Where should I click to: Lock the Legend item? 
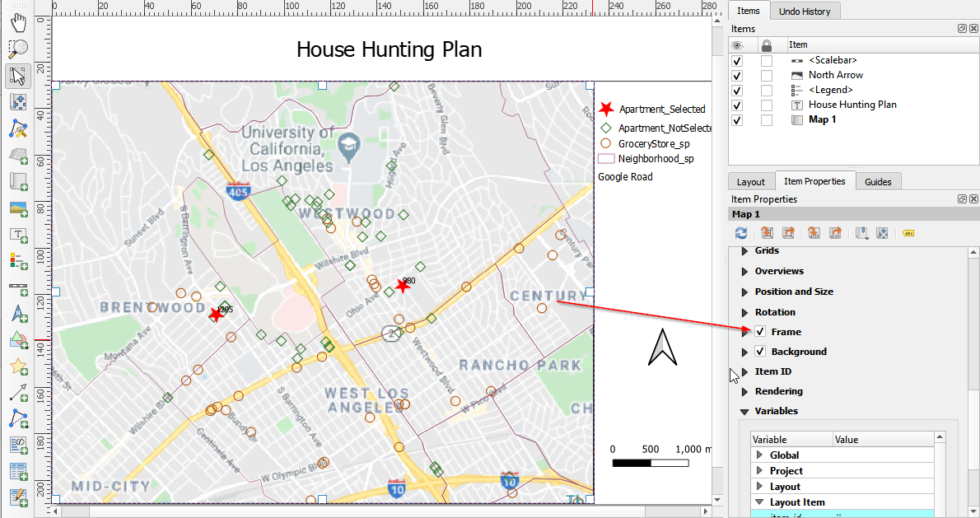tap(767, 91)
